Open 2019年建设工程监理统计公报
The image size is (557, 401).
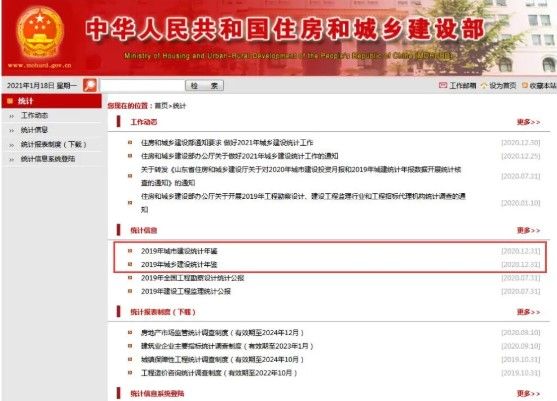coord(186,292)
